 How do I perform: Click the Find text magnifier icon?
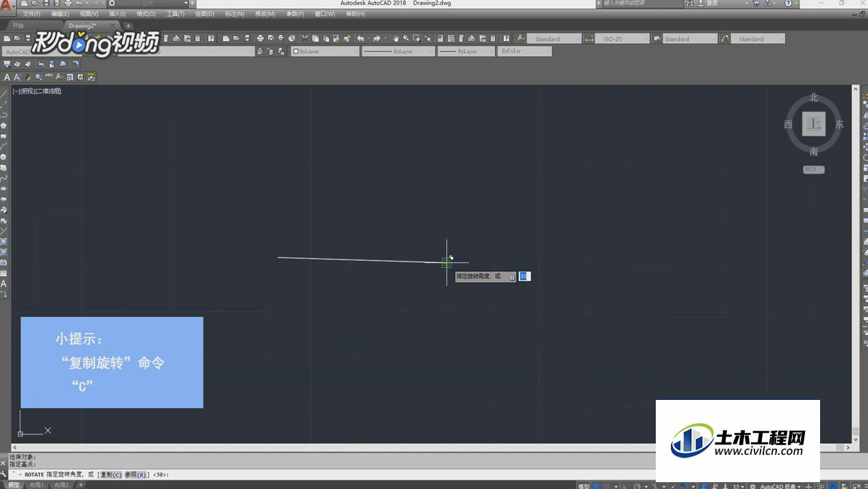pyautogui.click(x=38, y=77)
